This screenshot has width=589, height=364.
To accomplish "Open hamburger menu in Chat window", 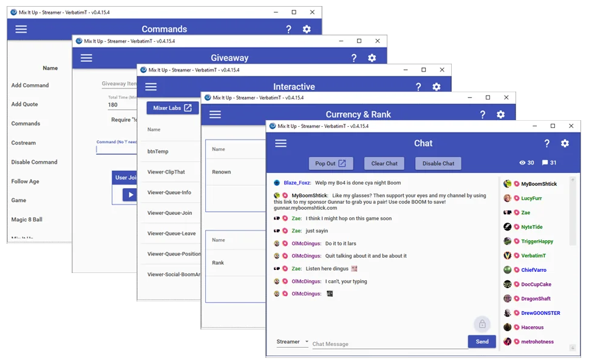I will (281, 143).
